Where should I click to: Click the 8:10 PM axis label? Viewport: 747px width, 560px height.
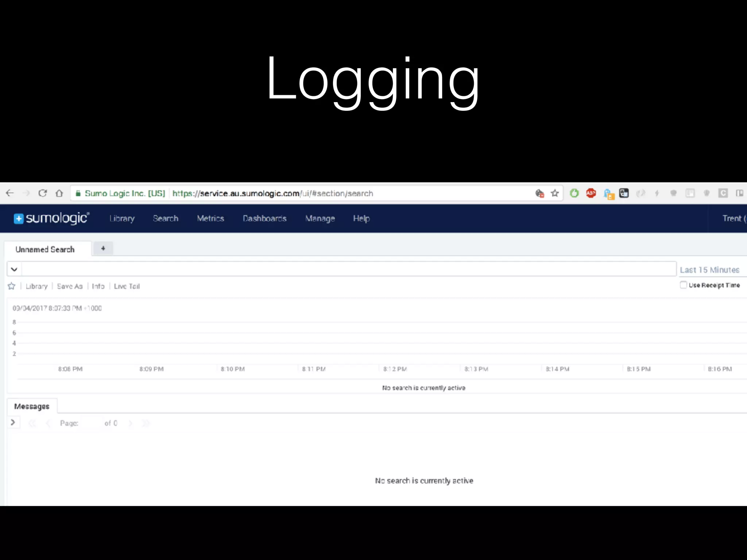(233, 369)
